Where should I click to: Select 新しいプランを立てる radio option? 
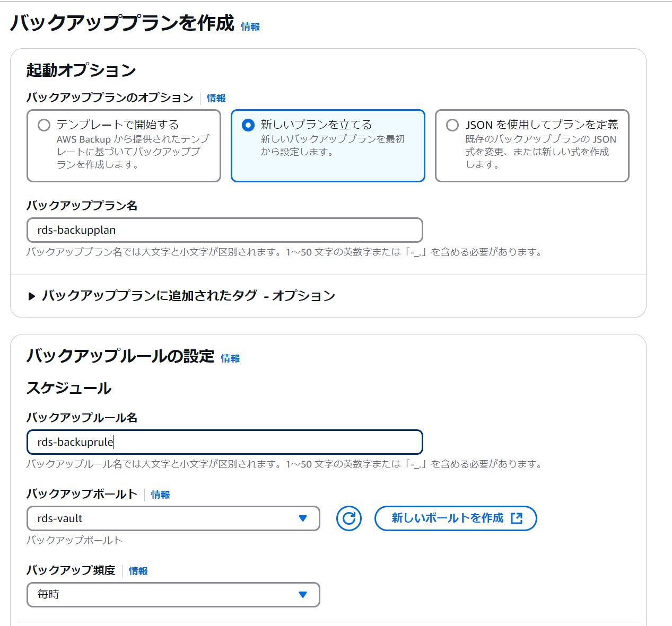248,125
